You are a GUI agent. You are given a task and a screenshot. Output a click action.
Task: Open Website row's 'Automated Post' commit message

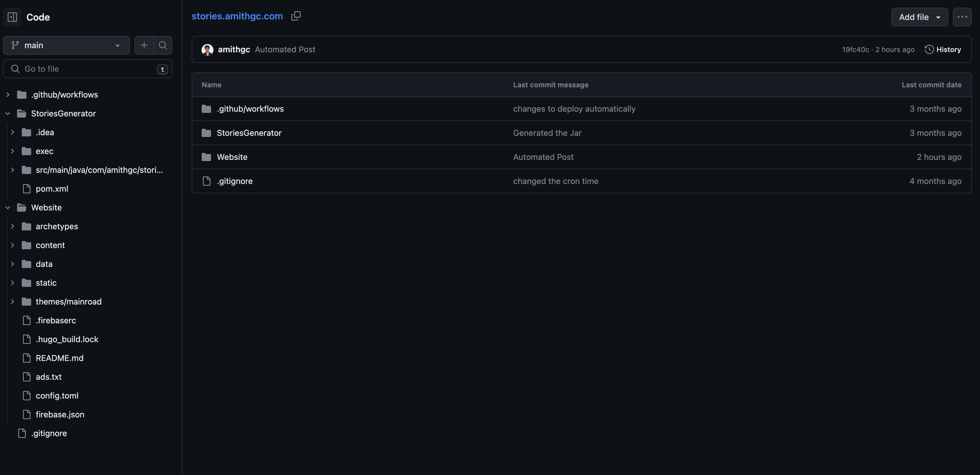pos(543,157)
